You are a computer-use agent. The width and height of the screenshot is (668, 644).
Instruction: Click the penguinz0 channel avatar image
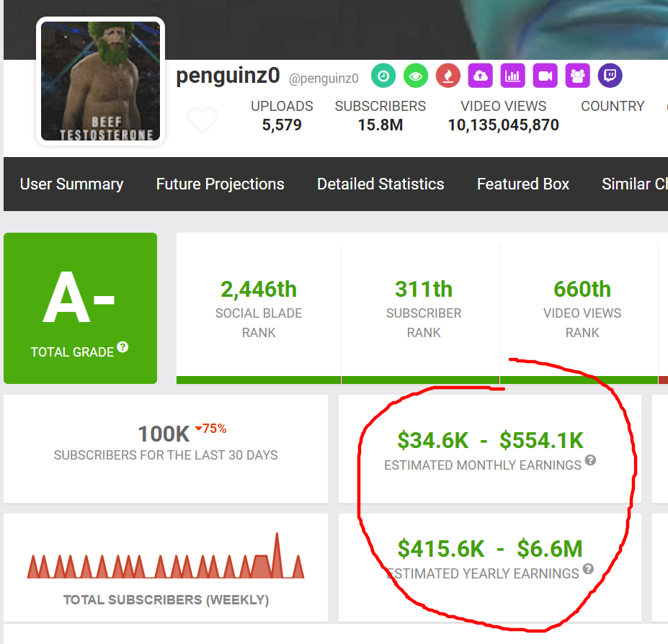pos(100,81)
